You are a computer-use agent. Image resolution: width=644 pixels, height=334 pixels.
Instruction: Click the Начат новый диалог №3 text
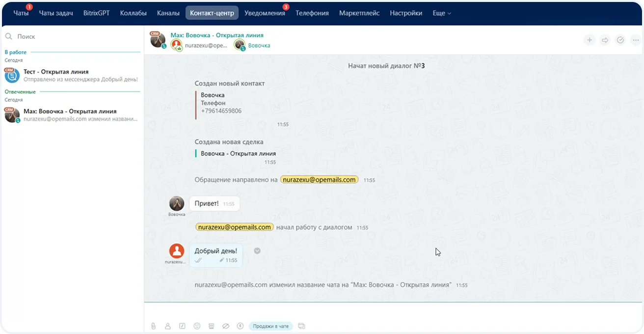386,66
